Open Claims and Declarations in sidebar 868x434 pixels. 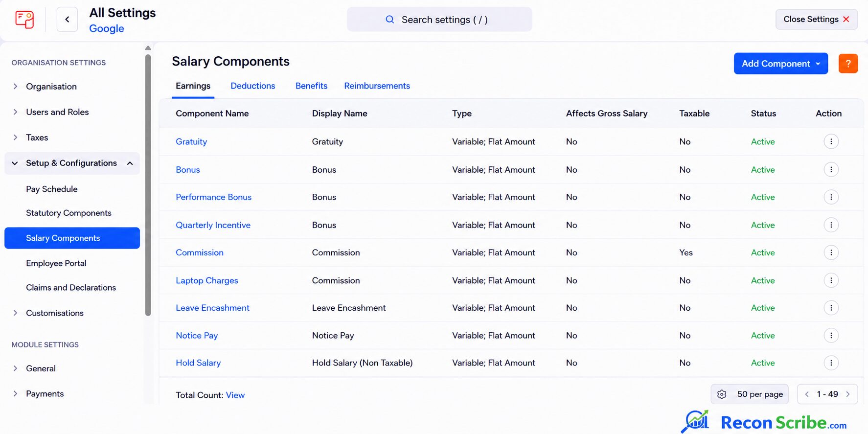71,288
